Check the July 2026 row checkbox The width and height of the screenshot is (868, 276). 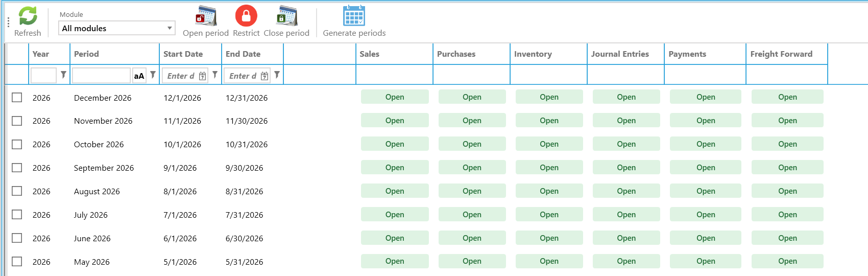(17, 214)
